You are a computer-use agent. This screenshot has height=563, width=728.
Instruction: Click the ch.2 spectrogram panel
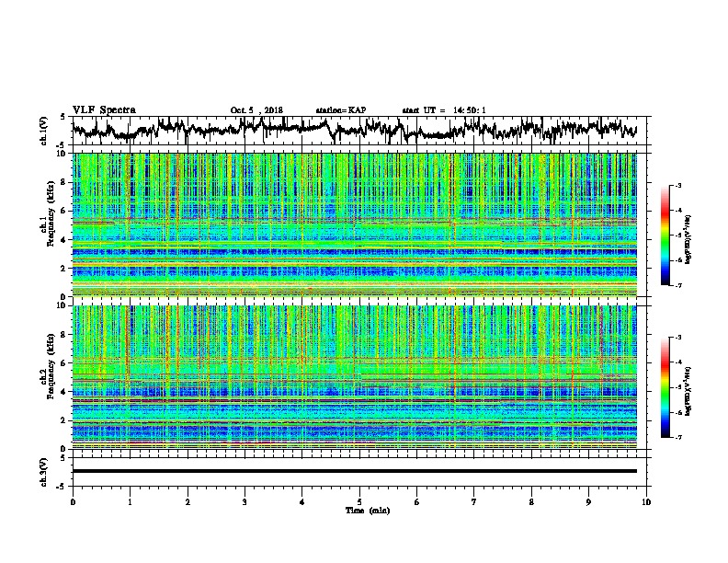pyautogui.click(x=354, y=377)
